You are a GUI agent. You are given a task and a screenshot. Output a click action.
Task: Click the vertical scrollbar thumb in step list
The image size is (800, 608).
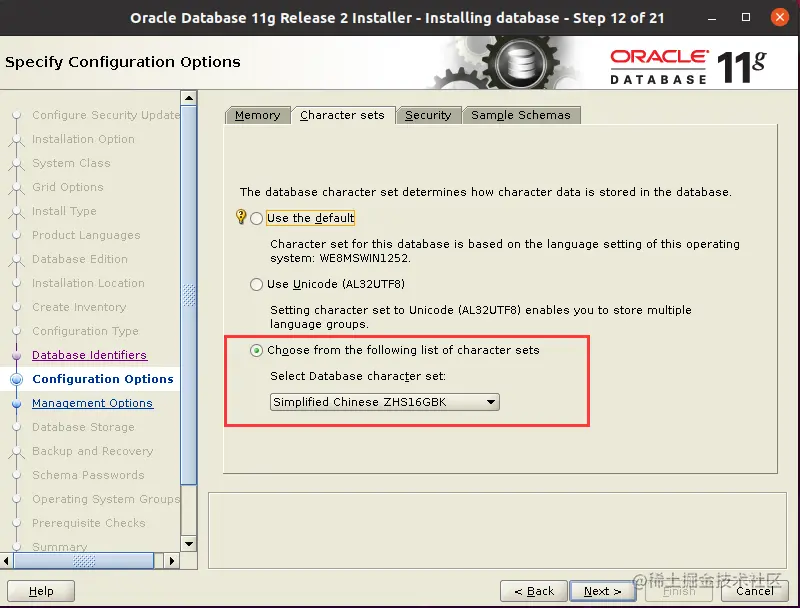coord(189,295)
